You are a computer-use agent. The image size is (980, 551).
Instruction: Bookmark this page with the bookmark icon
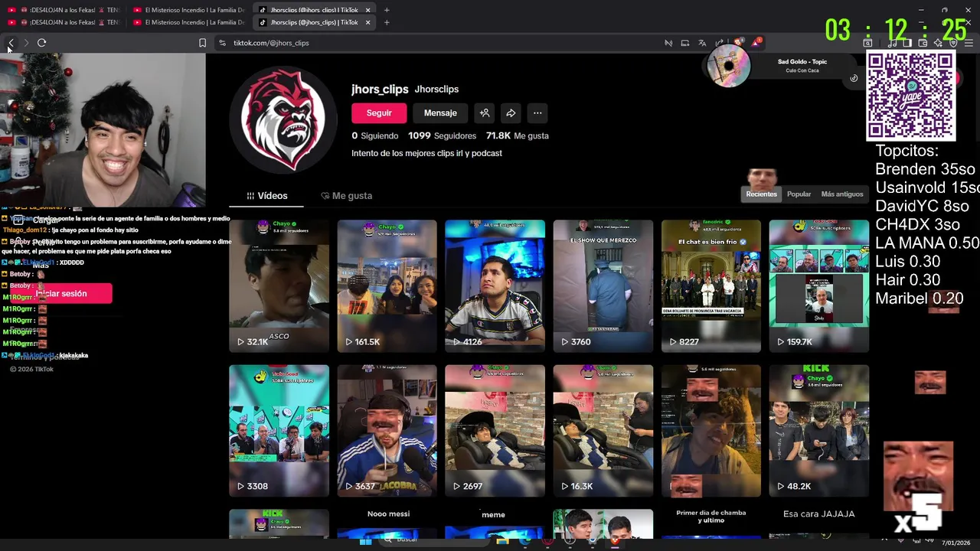202,43
